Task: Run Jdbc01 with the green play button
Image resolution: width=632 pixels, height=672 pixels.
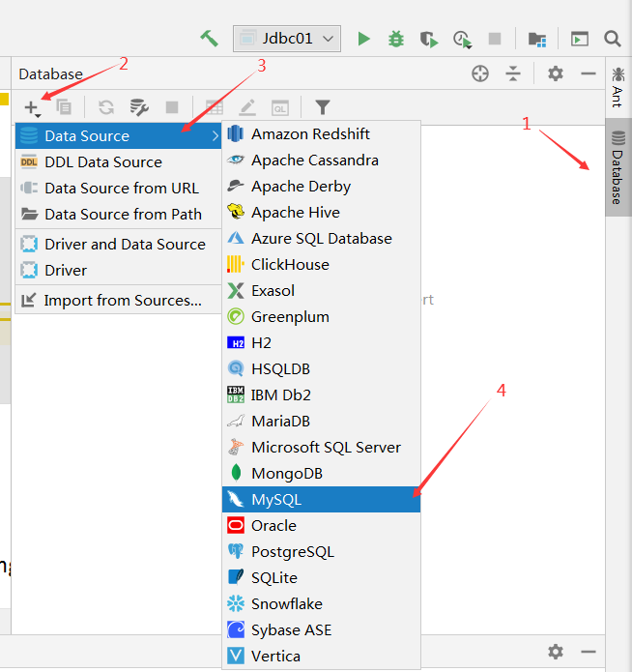Action: click(363, 39)
